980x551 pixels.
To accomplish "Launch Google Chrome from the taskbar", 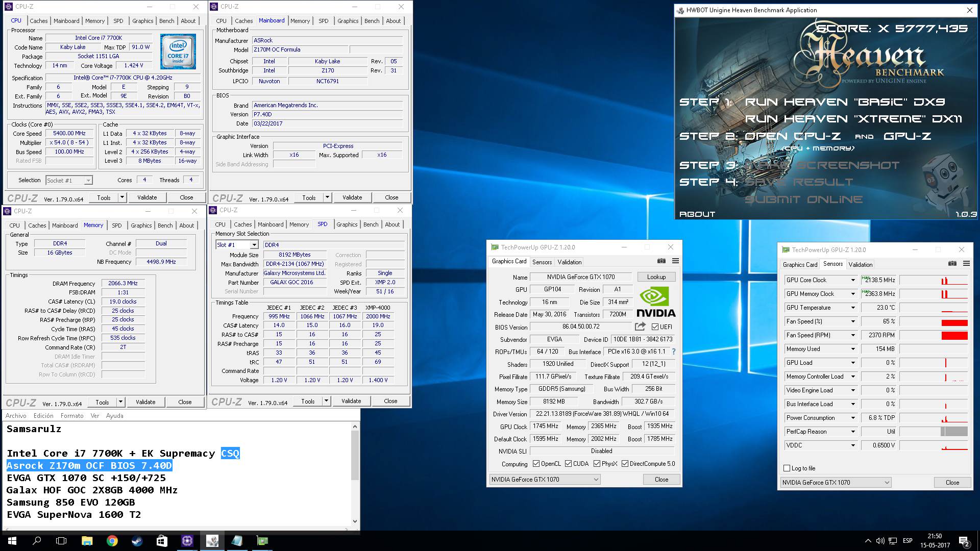I will click(x=112, y=541).
